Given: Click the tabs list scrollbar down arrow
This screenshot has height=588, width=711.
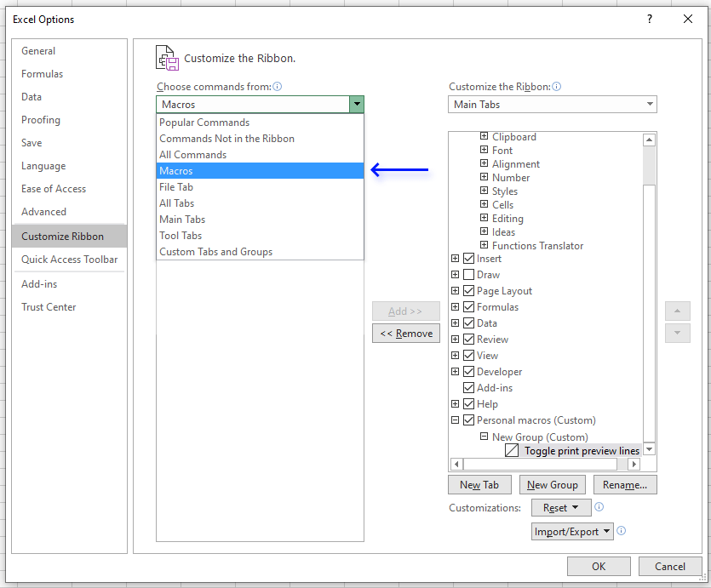Looking at the screenshot, I should 650,448.
